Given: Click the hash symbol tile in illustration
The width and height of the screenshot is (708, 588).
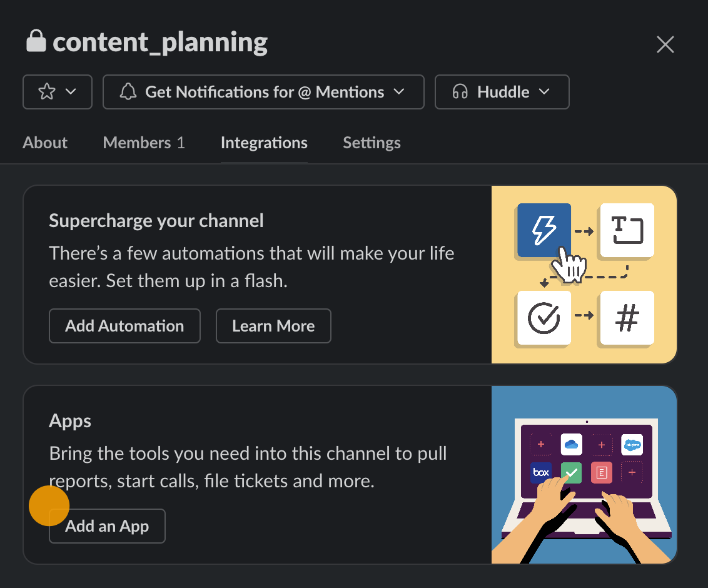Looking at the screenshot, I should click(x=627, y=318).
